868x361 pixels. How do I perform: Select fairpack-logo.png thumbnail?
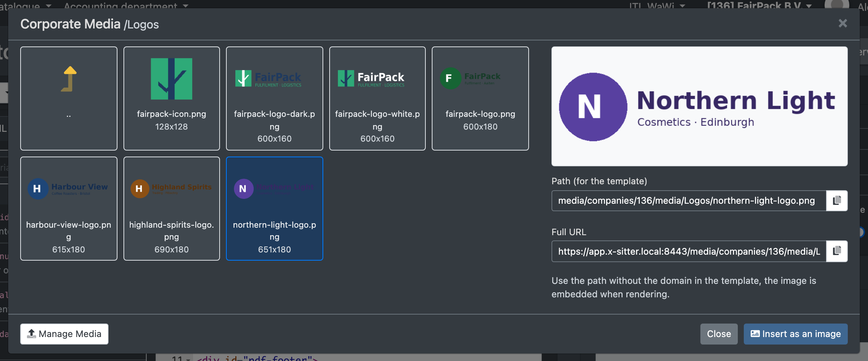(480, 98)
